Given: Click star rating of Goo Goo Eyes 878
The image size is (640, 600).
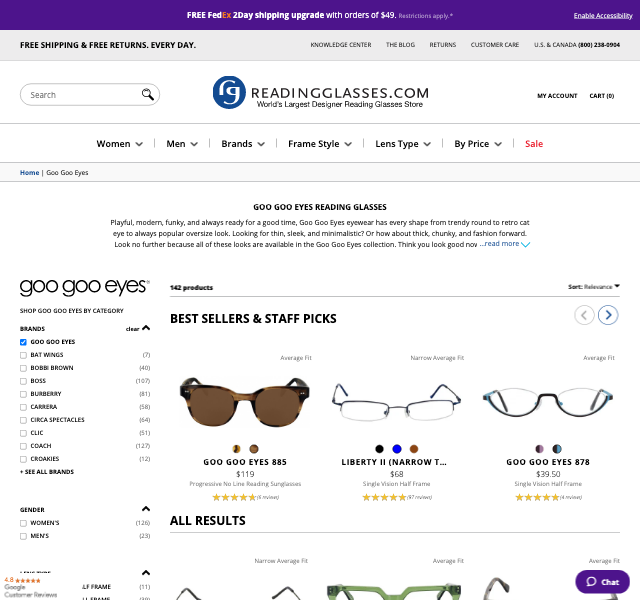Looking at the screenshot, I should pyautogui.click(x=537, y=497).
